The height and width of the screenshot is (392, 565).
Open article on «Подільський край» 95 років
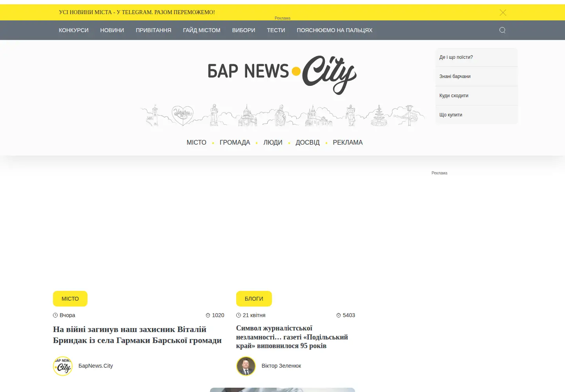(292, 337)
